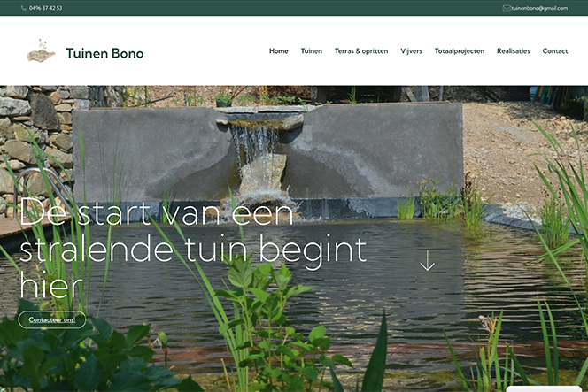This screenshot has width=588, height=392.
Task: Click the phone icon in top bar
Action: [23, 8]
